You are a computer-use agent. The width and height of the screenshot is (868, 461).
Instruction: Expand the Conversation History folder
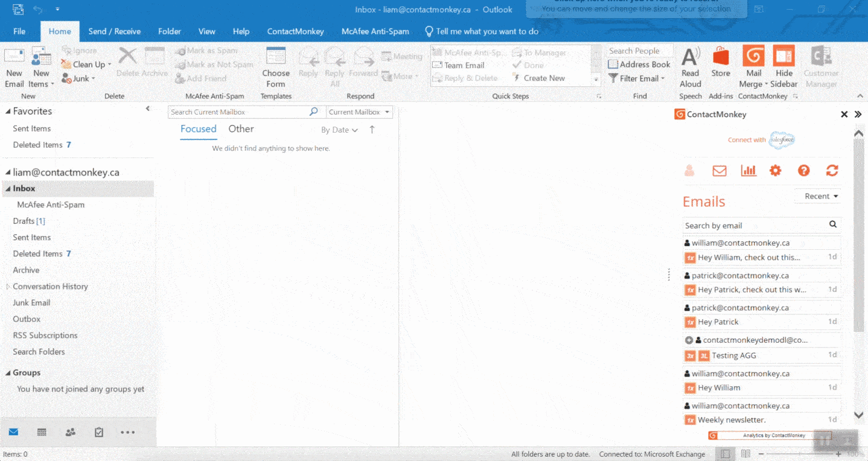(8, 287)
